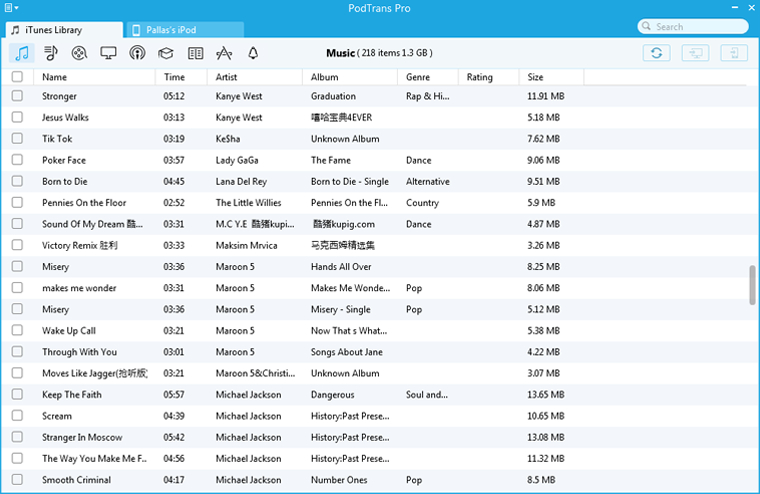Select the Ringtones bell icon
The image size is (760, 494).
[x=253, y=53]
